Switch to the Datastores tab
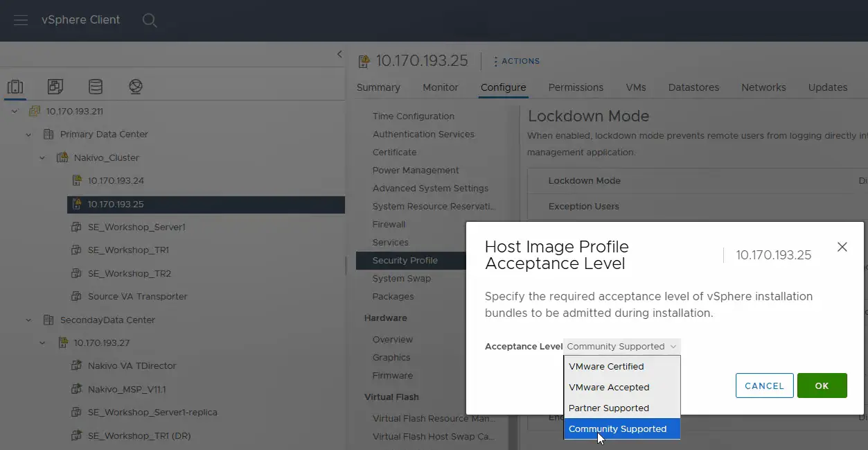The width and height of the screenshot is (868, 450). pos(693,87)
